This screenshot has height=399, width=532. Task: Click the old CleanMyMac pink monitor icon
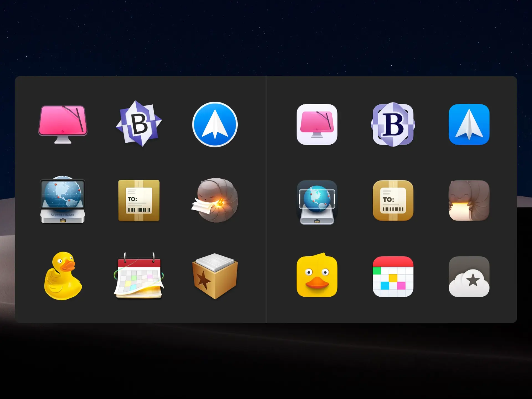pos(63,124)
